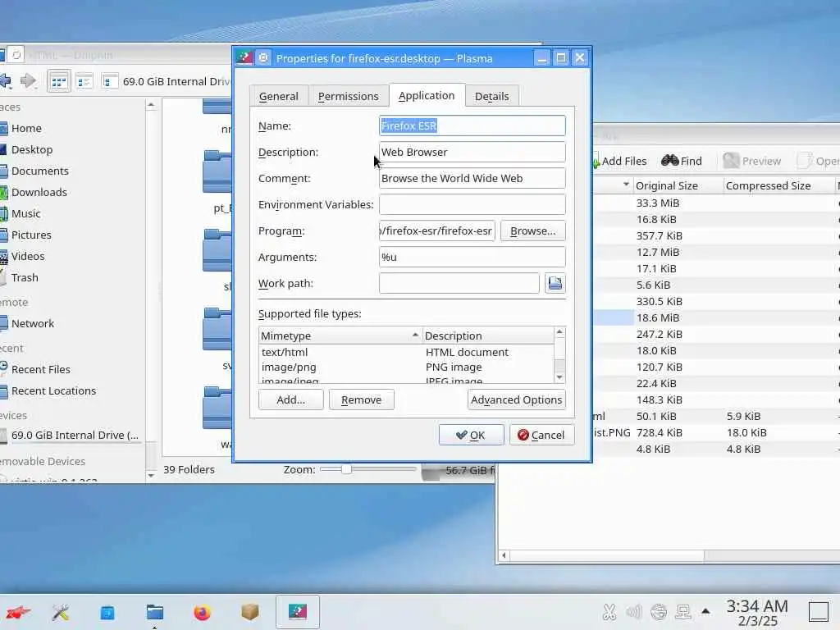Click the Description column header in file types
This screenshot has height=630, width=840.
488,336
